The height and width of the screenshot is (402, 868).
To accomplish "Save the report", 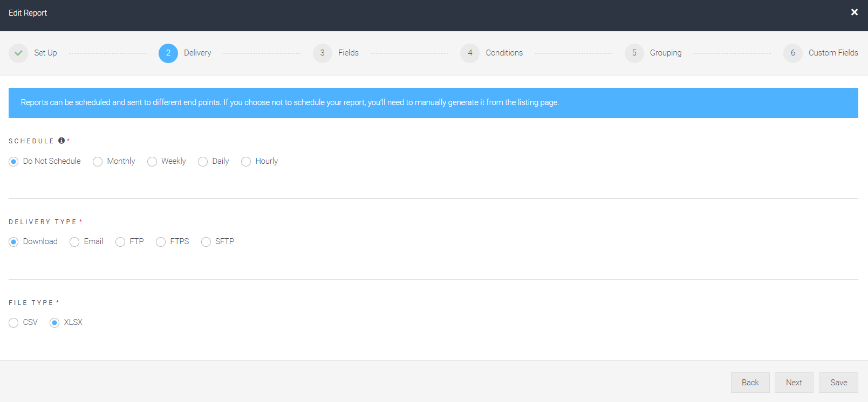I will point(839,383).
